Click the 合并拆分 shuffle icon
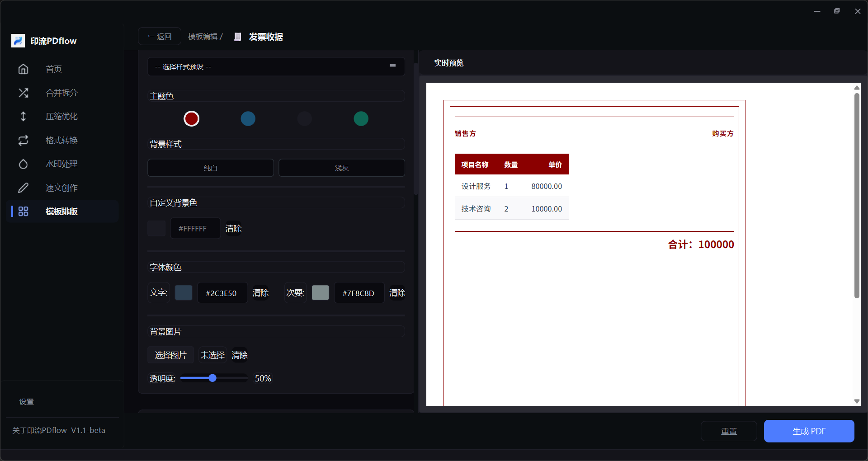Viewport: 868px width, 461px height. tap(23, 93)
